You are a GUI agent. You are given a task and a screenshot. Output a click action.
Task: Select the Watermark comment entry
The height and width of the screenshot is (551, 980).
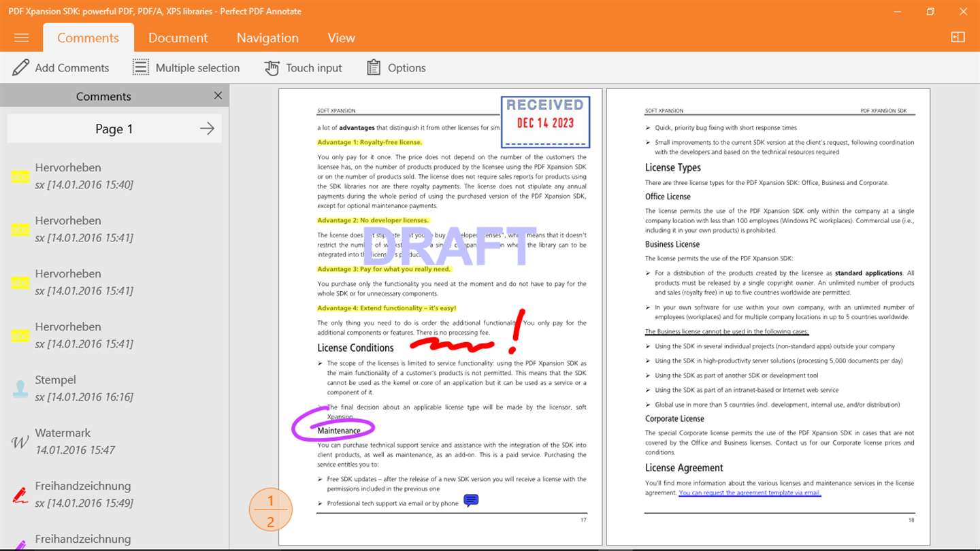114,441
